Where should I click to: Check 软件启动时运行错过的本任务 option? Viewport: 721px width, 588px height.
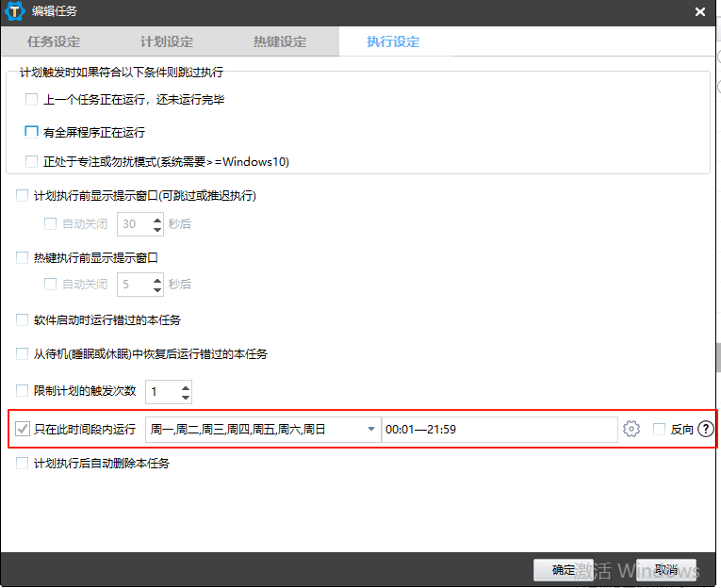[x=23, y=320]
